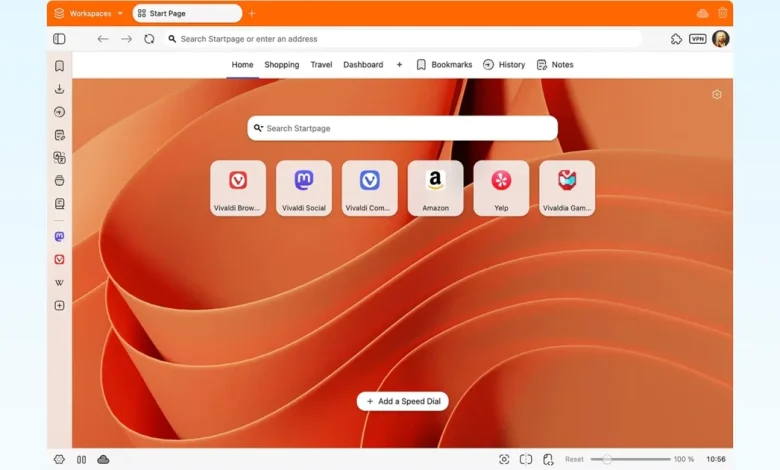Screen dimensions: 780x470
Task: Open the Bookmarks panel in sidebar
Action: coord(59,66)
